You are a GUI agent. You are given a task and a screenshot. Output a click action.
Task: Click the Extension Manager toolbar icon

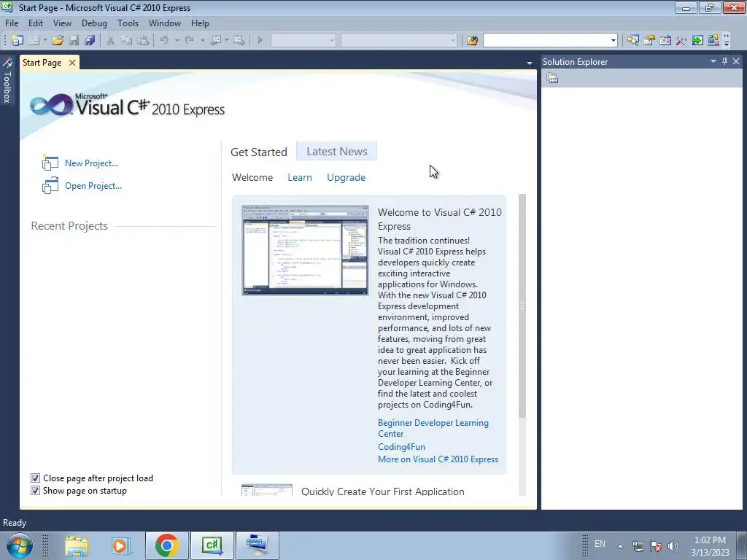point(713,41)
